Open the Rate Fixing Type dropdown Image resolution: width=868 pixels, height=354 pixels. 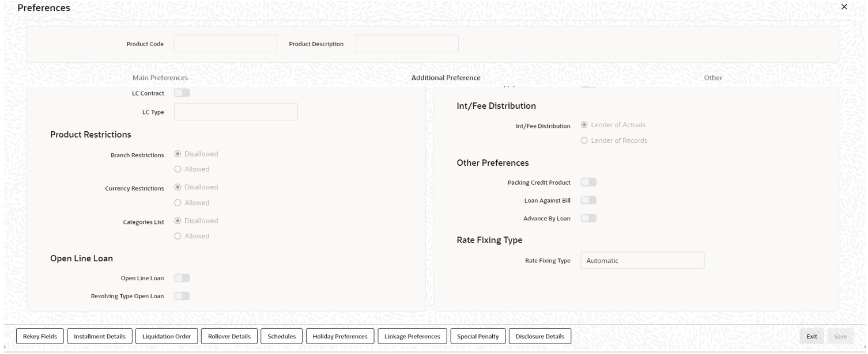tap(643, 261)
